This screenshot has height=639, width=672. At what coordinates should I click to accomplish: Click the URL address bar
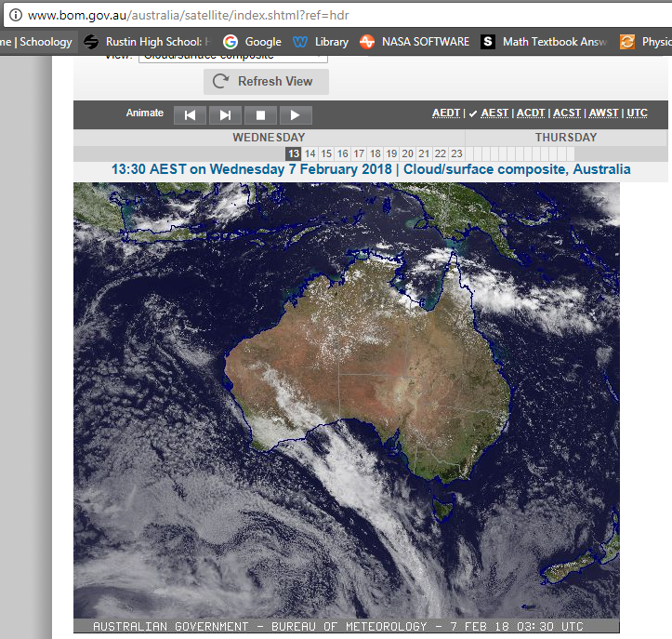[337, 16]
